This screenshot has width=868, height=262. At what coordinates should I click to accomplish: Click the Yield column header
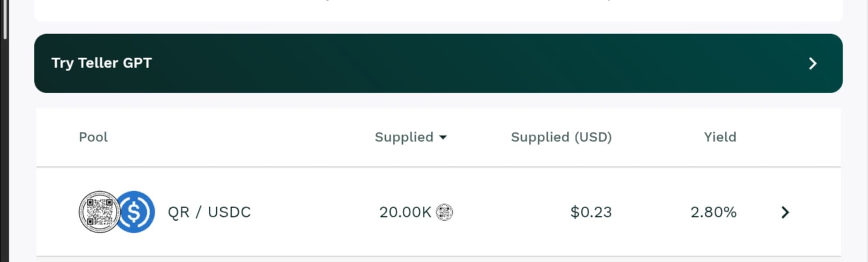coord(720,137)
